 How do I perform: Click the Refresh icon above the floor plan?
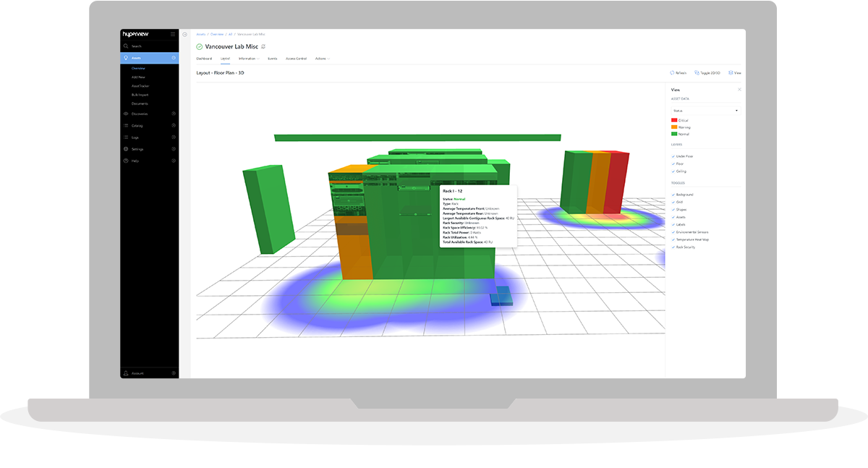pos(673,73)
